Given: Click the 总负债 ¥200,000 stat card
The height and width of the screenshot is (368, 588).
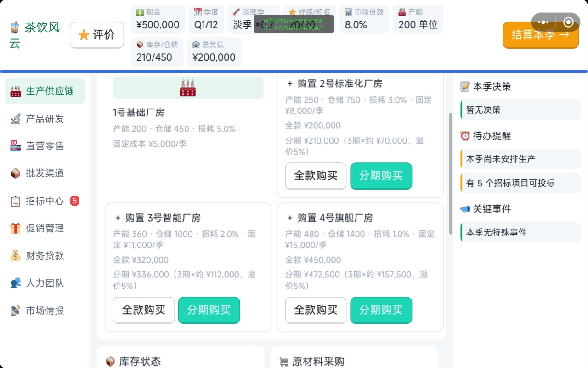Looking at the screenshot, I should 214,52.
